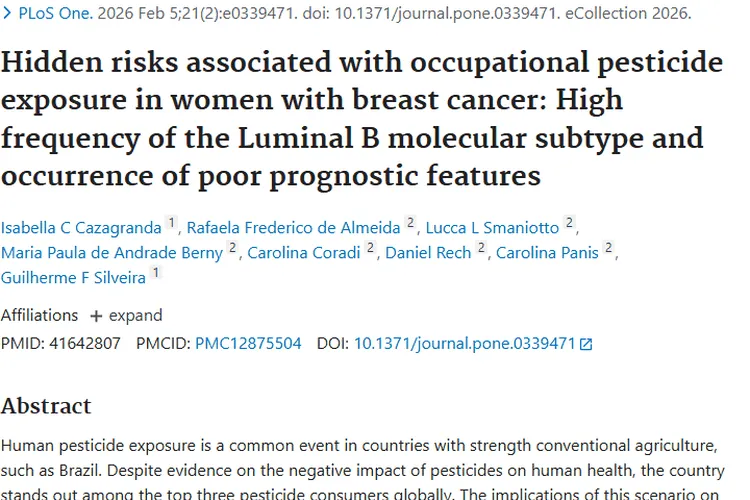Image resolution: width=750 pixels, height=500 pixels.
Task: Click the article title heading
Action: (x=361, y=120)
